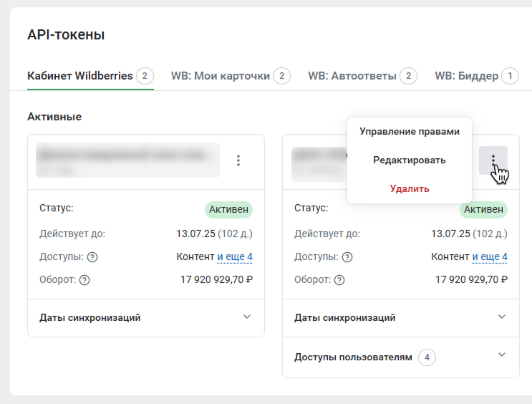The width and height of the screenshot is (532, 404).
Task: Open 'и еще 4' link in first card
Action: [x=235, y=256]
